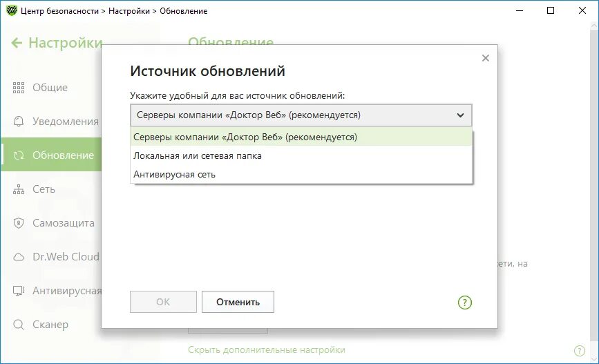Image resolution: width=599 pixels, height=364 pixels.
Task: Open Самозащита settings section
Action: 51,223
